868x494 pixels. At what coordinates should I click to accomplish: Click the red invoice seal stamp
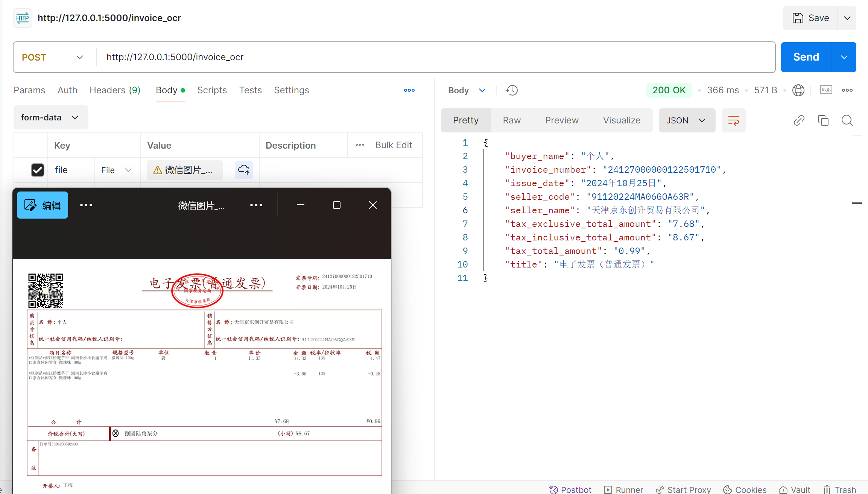(197, 291)
